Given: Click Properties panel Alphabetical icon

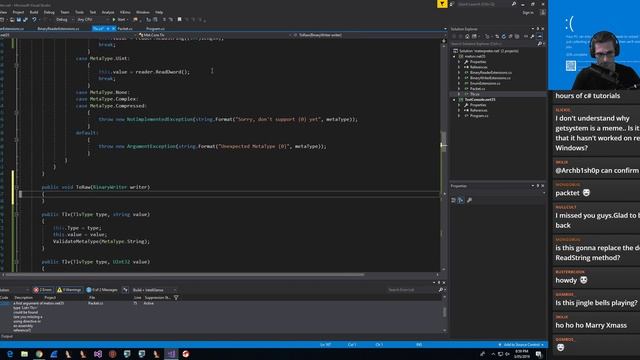Looking at the screenshot, I should pyautogui.click(x=460, y=200).
